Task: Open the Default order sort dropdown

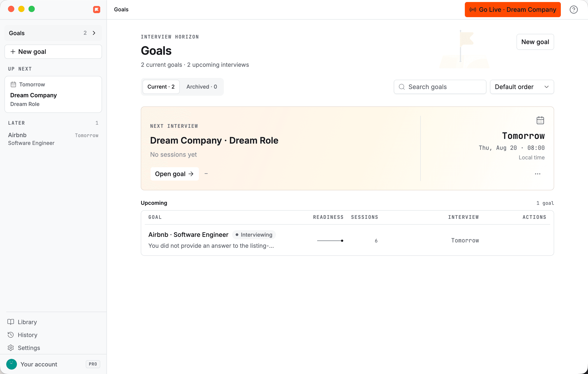Action: click(522, 87)
